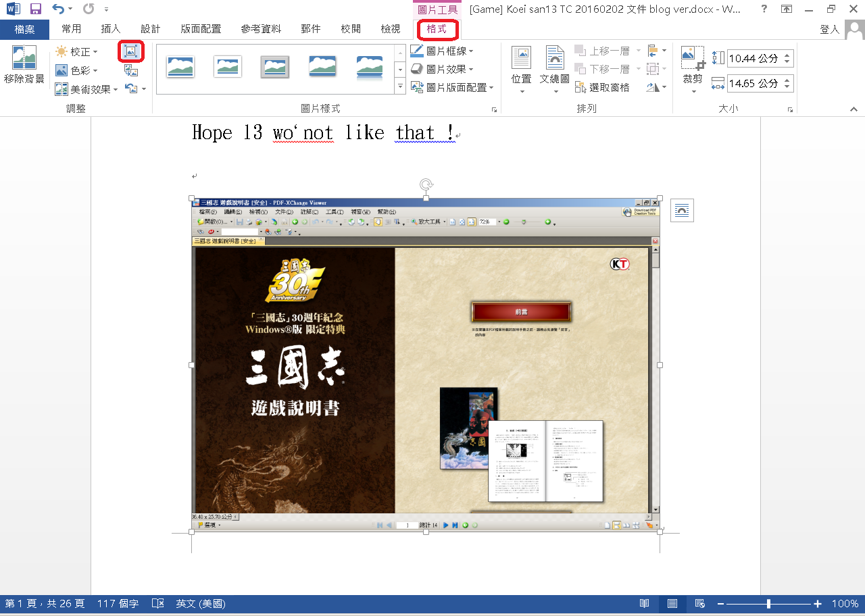The image size is (865, 616).
Task: Switch to the 郵件 (Mailings) tab
Action: [x=311, y=29]
